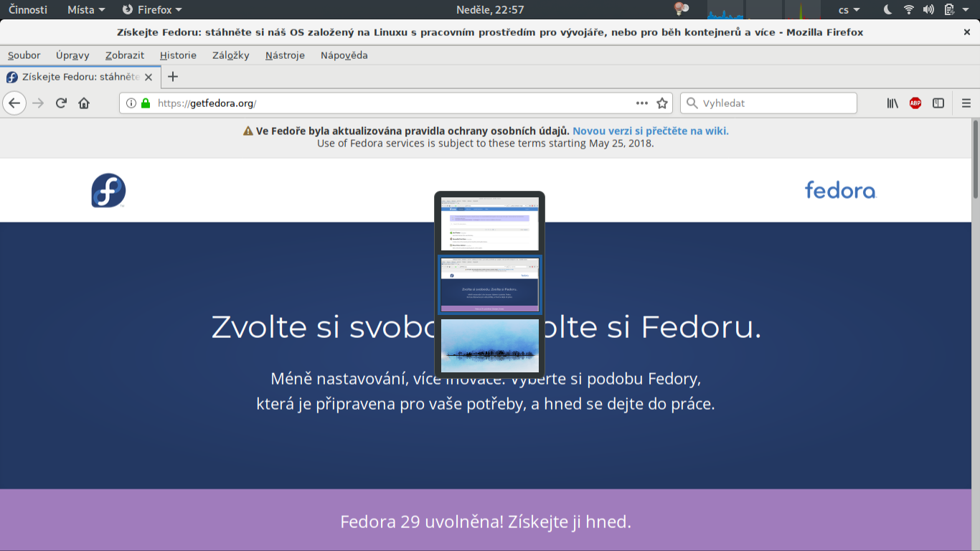Open the Úpravy menu
Viewport: 980px width, 551px height.
pyautogui.click(x=72, y=55)
